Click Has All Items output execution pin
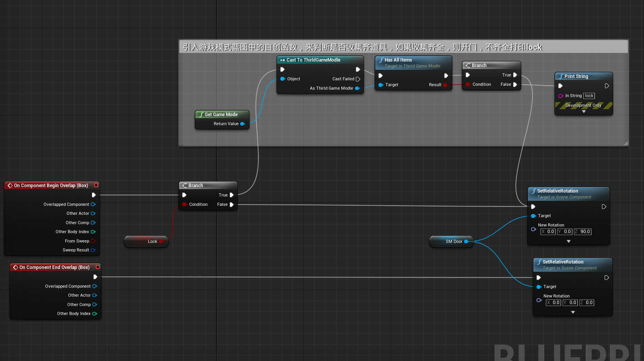The width and height of the screenshot is (644, 361). pos(446,76)
